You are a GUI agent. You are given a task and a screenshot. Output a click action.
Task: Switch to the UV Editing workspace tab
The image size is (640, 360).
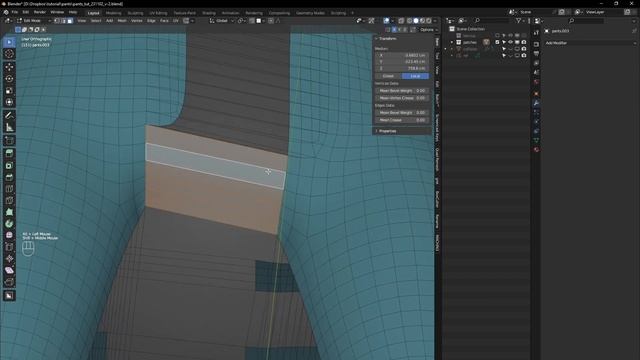[x=158, y=13]
